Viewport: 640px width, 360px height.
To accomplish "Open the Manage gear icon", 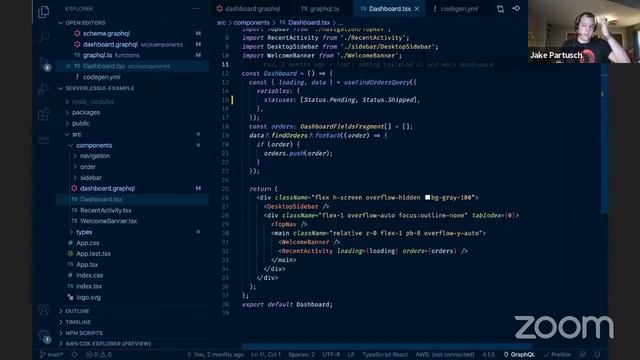I will tap(44, 336).
